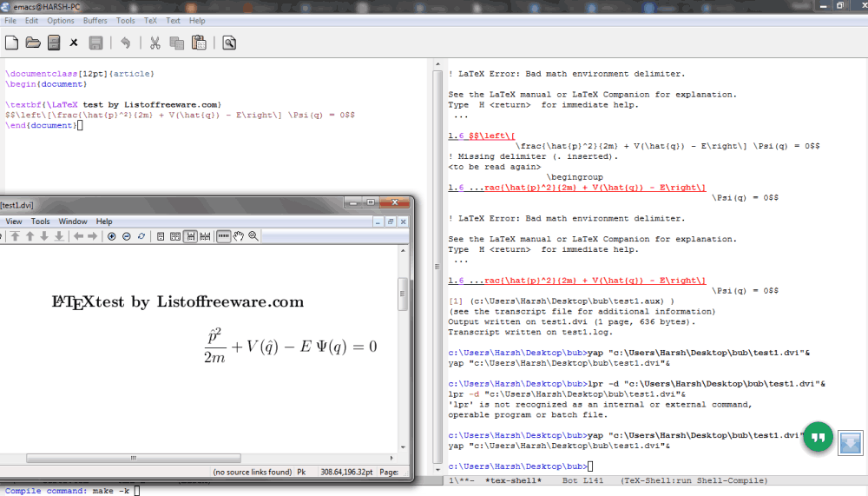Restore the inner DVI document window
868x496 pixels.
tap(391, 222)
